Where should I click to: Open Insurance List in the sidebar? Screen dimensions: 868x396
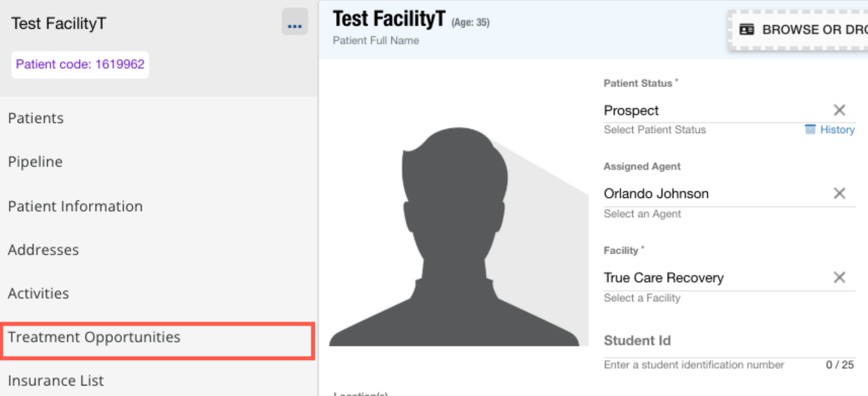(x=56, y=381)
